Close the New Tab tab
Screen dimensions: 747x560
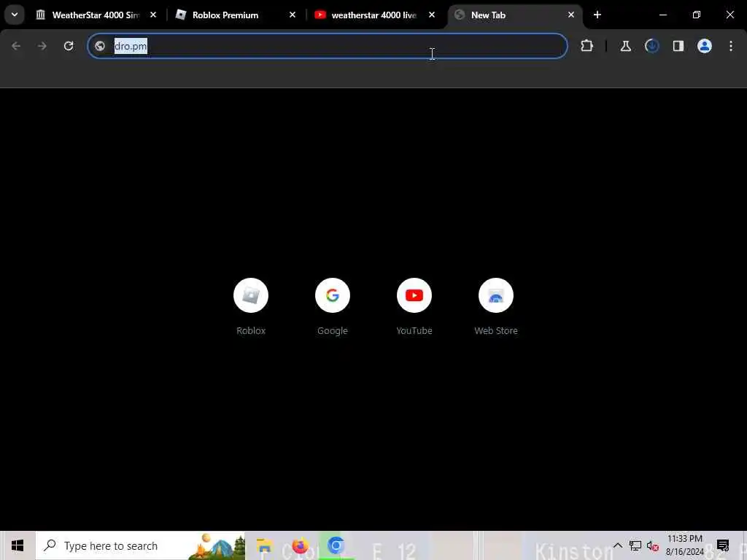(571, 15)
